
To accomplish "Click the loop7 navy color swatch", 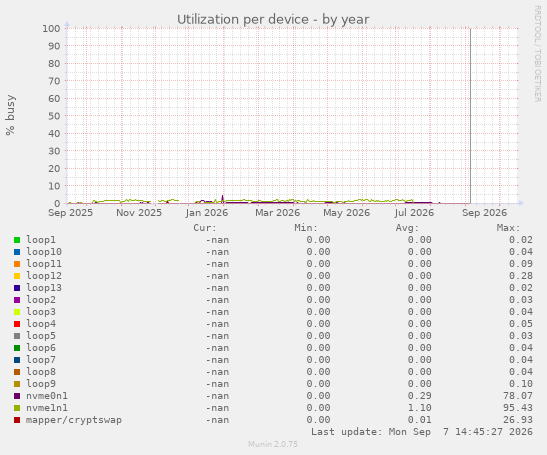I will [x=17, y=360].
